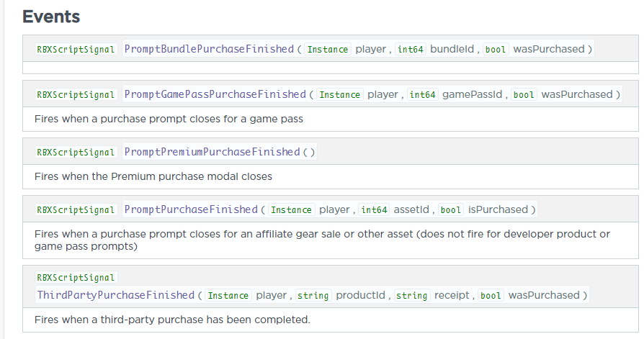Image resolution: width=644 pixels, height=339 pixels.
Task: Click bool type in PromptBundlePurchaseFinished signature
Action: [496, 50]
